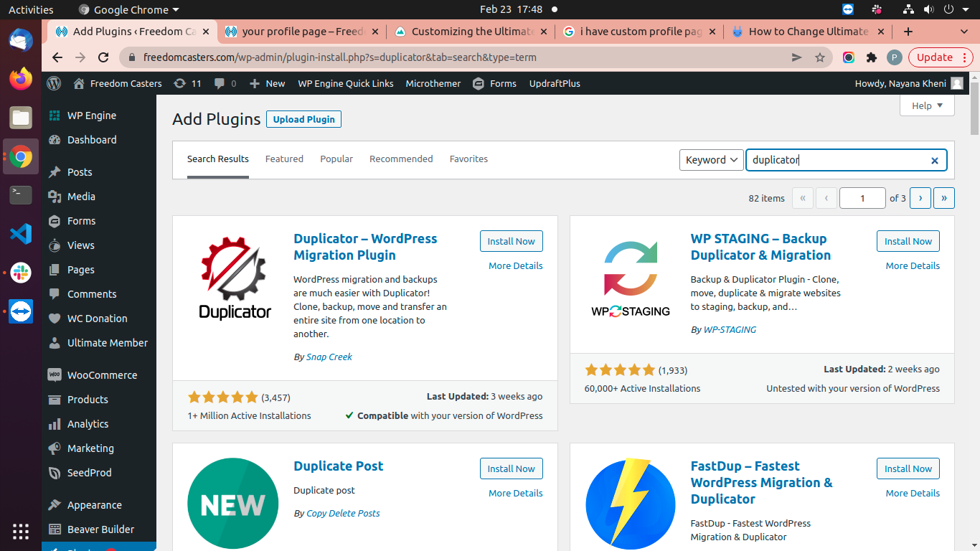Install the FastDup plugin
This screenshot has height=551, width=980.
click(x=908, y=468)
